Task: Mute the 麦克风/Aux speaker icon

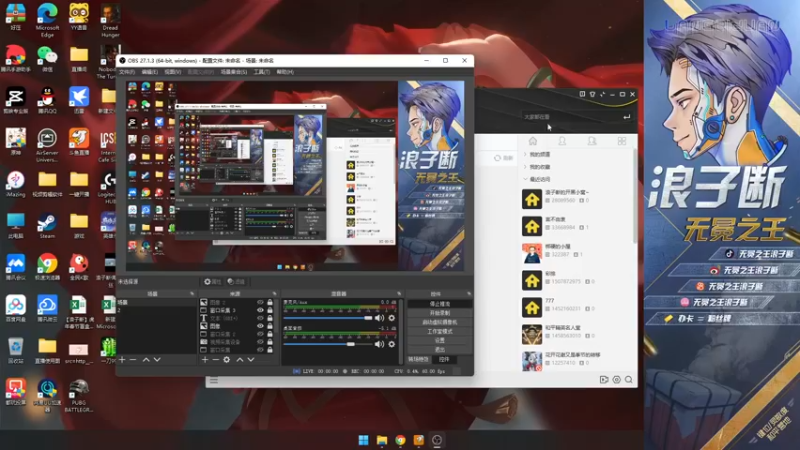Action: click(x=379, y=318)
